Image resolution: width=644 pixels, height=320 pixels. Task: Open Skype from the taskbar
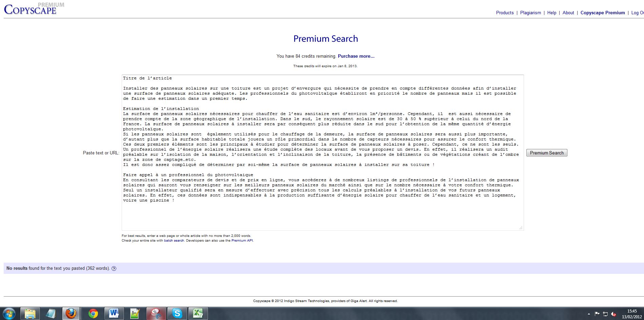177,314
